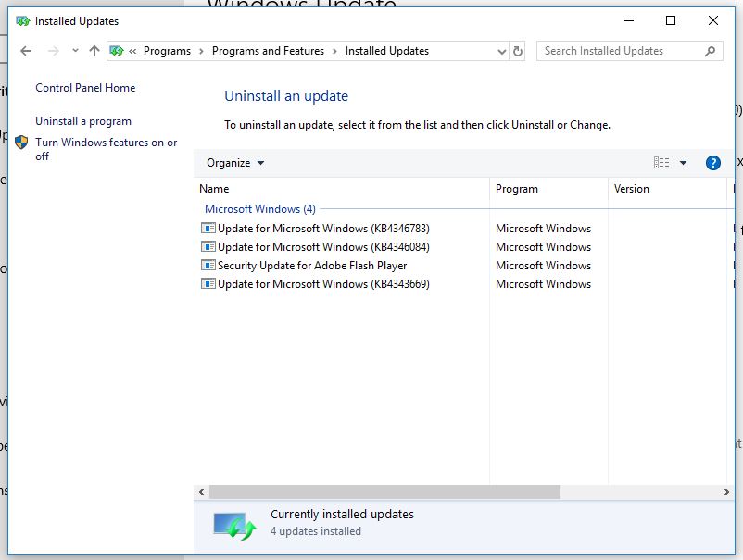743x560 pixels.
Task: Click Microsoft Windows program cell for KB4346783
Action: [x=543, y=229]
